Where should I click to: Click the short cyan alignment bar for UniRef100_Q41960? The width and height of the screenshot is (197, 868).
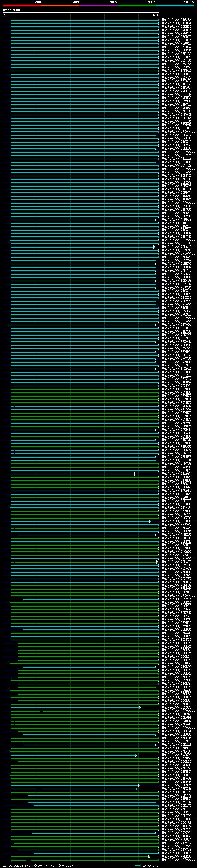pos(73,474)
